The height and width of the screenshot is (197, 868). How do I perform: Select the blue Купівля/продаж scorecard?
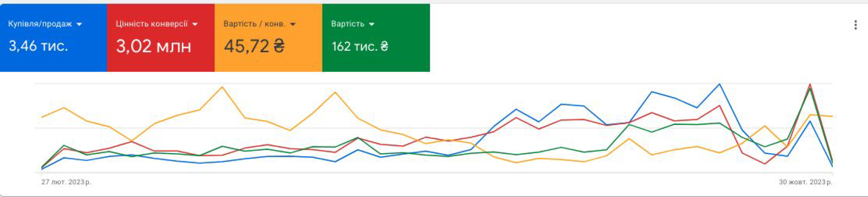point(53,38)
